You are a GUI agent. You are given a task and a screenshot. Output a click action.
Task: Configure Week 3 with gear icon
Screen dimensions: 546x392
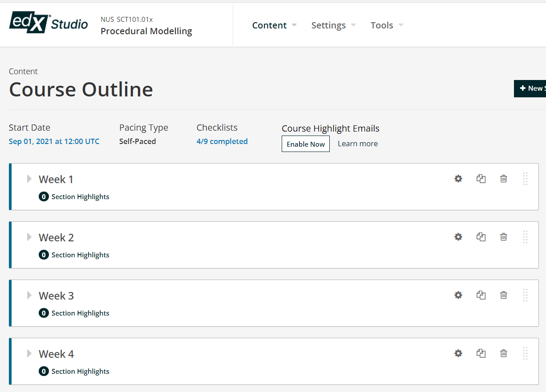(458, 295)
